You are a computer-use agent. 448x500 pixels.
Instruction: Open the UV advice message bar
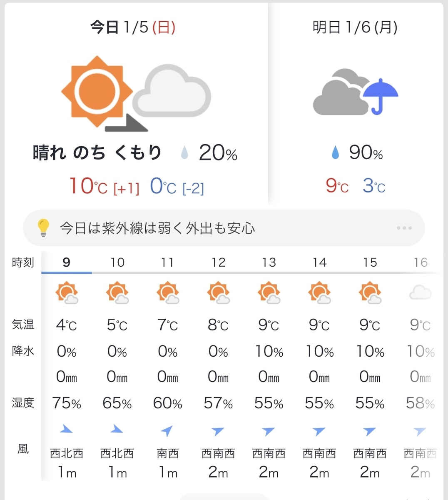click(x=224, y=228)
